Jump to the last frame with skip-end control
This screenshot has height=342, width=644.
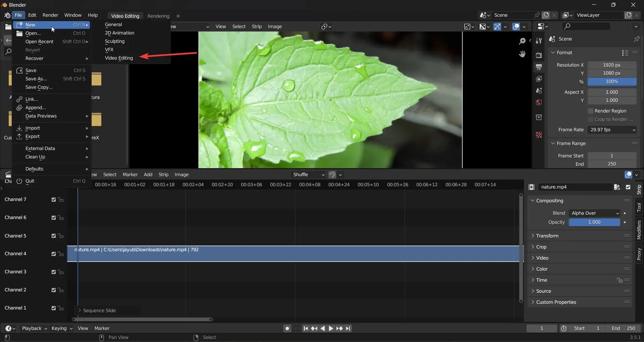(348, 328)
